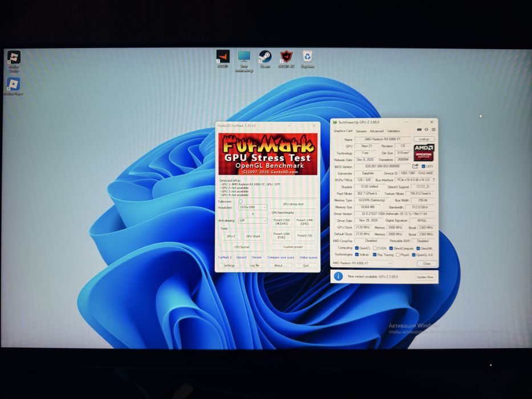Toggle the CUDA checkbox
Viewport: 532px width, 399px height.
tap(375, 248)
